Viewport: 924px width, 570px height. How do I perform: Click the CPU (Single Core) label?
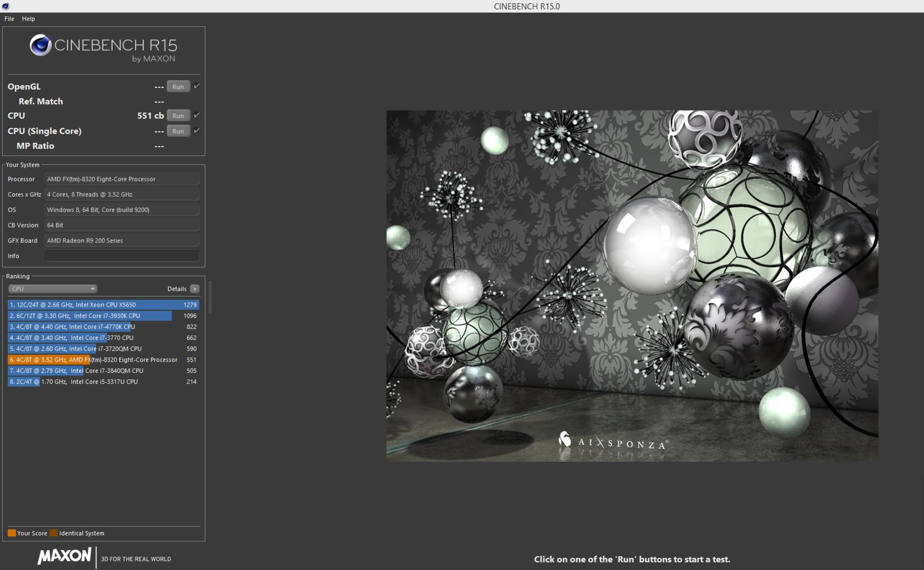[x=44, y=131]
